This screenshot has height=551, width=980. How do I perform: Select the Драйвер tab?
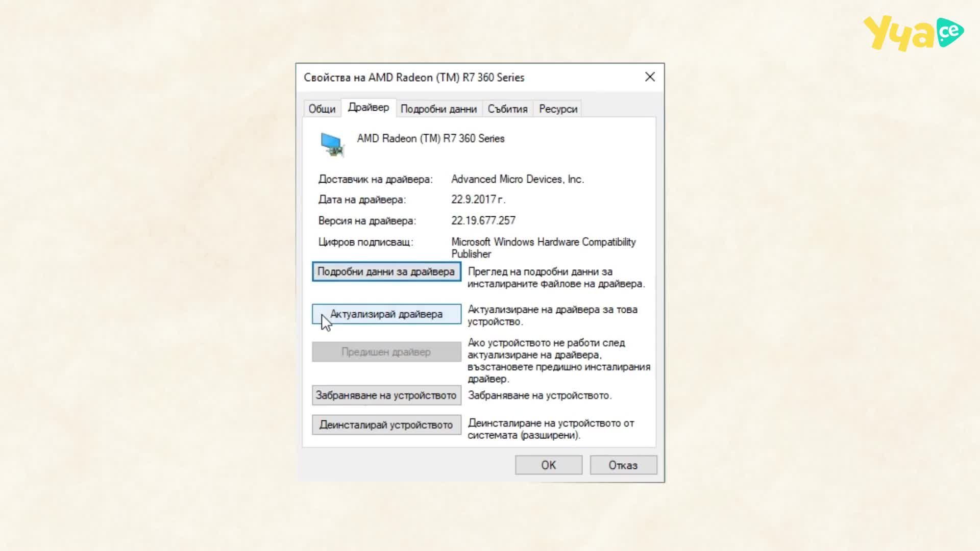369,108
